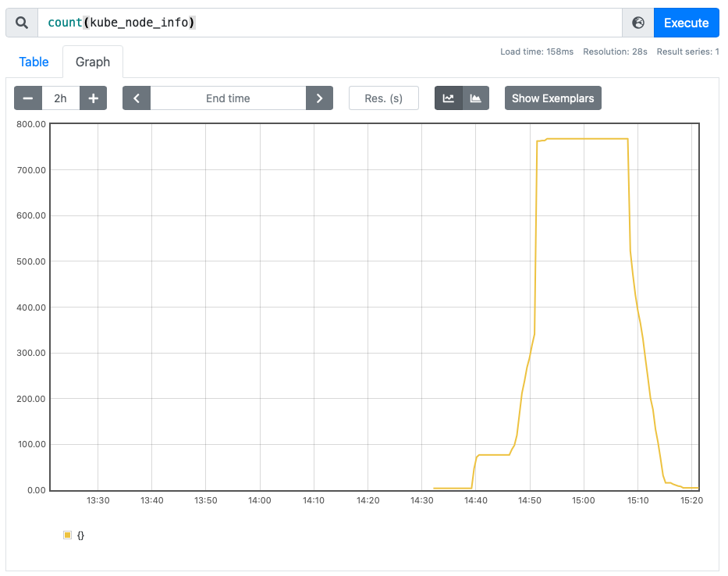This screenshot has width=728, height=576.
Task: Select the line chart mode icon
Action: tap(449, 98)
